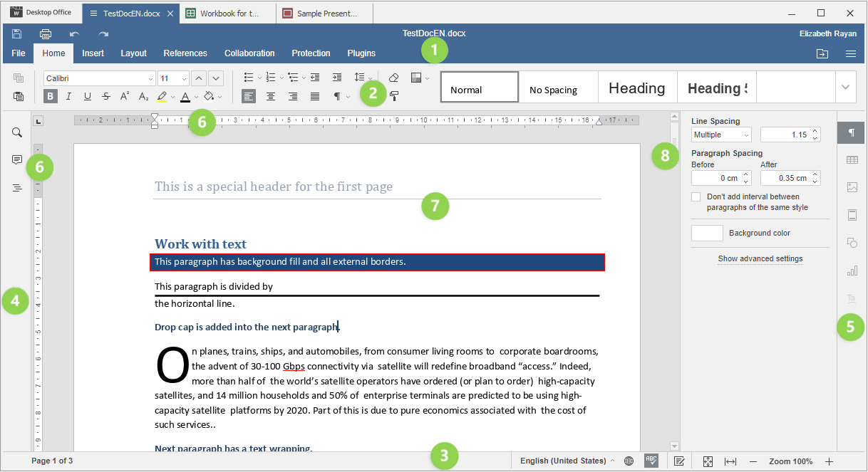
Task: Open the Search panel in left sidebar
Action: [17, 132]
